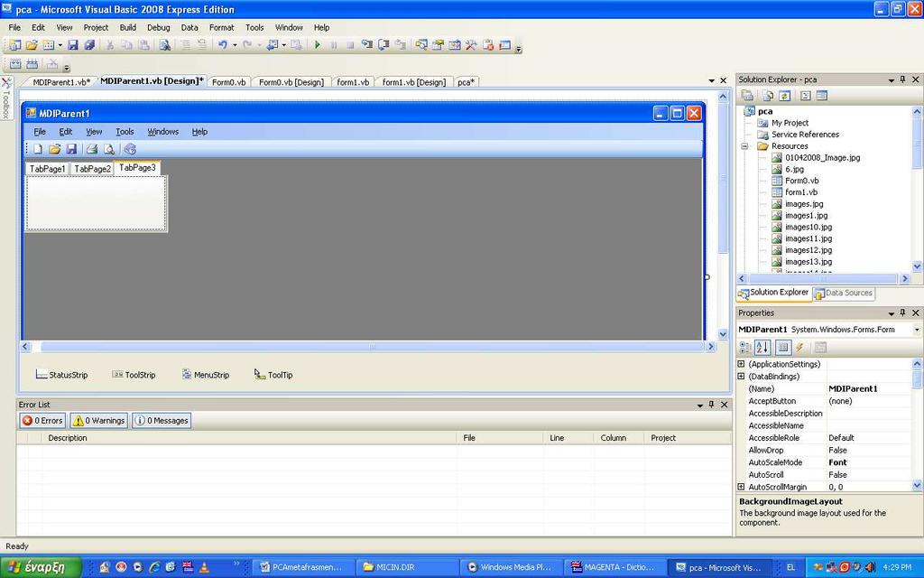924x578 pixels.
Task: Start debugging with the green play icon
Action: pyautogui.click(x=317, y=45)
